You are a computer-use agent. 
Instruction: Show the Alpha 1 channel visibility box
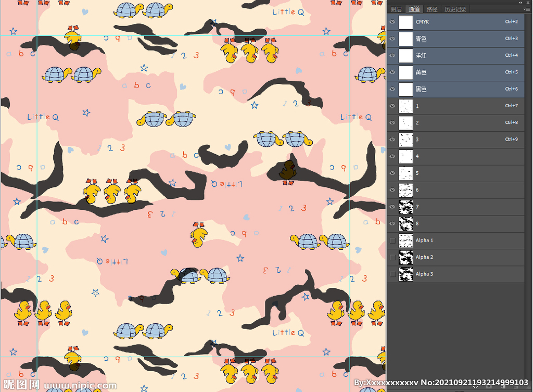pos(392,240)
